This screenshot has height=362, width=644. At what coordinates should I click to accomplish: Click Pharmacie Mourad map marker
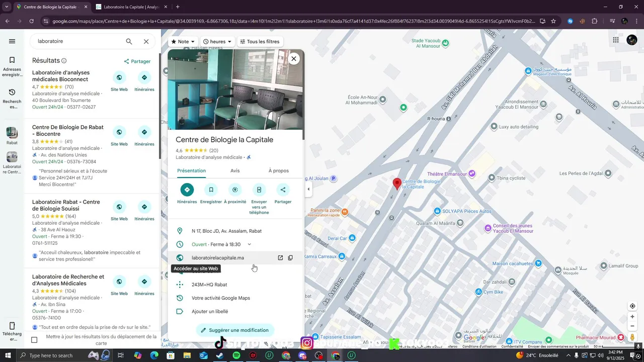point(621,337)
